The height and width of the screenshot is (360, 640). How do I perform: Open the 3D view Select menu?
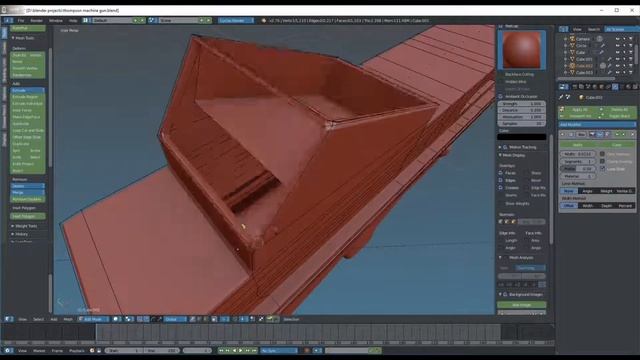(x=38, y=319)
